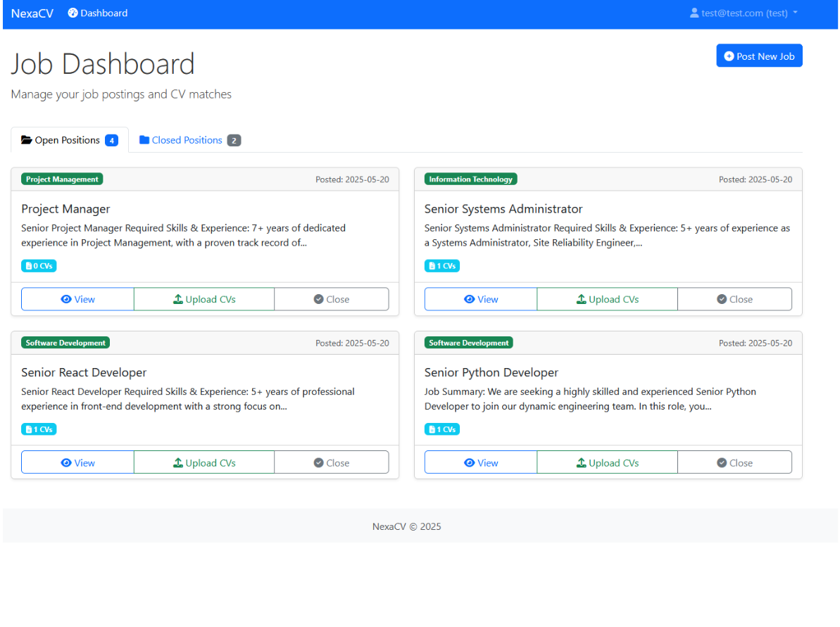Select the Project Management category badge
840x627 pixels.
click(x=61, y=179)
